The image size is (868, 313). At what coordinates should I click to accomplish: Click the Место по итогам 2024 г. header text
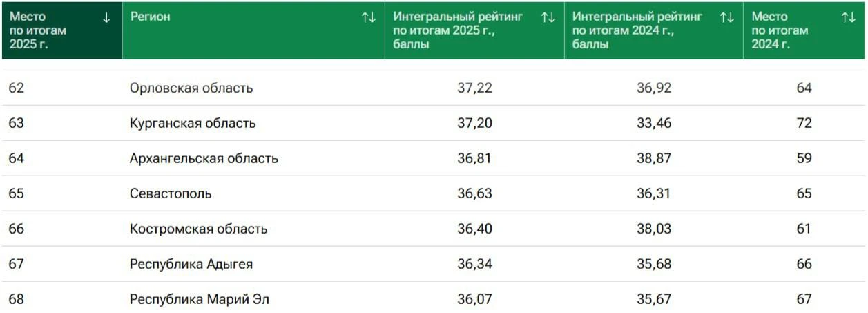point(780,30)
